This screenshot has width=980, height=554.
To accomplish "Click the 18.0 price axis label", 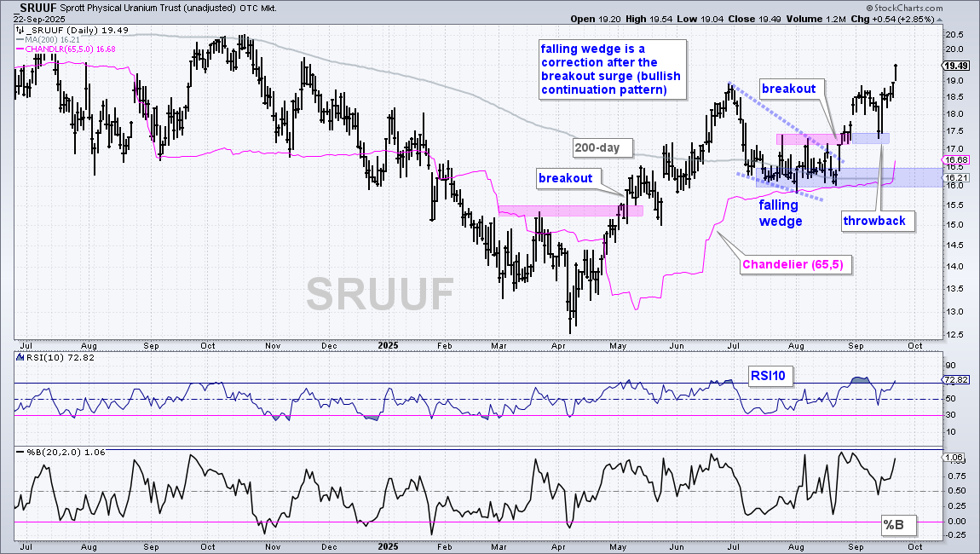I will point(954,114).
